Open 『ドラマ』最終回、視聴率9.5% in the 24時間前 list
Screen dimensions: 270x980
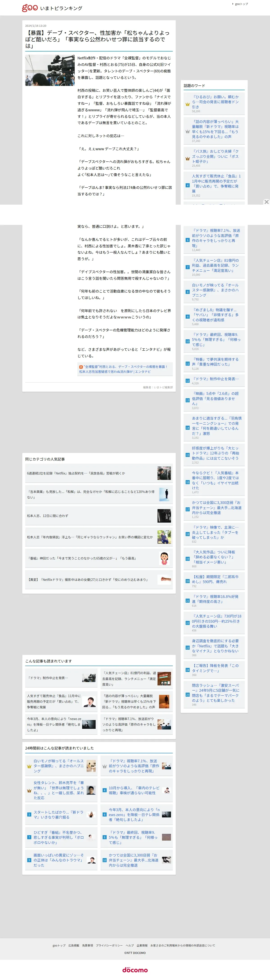pyautogui.click(x=133, y=837)
